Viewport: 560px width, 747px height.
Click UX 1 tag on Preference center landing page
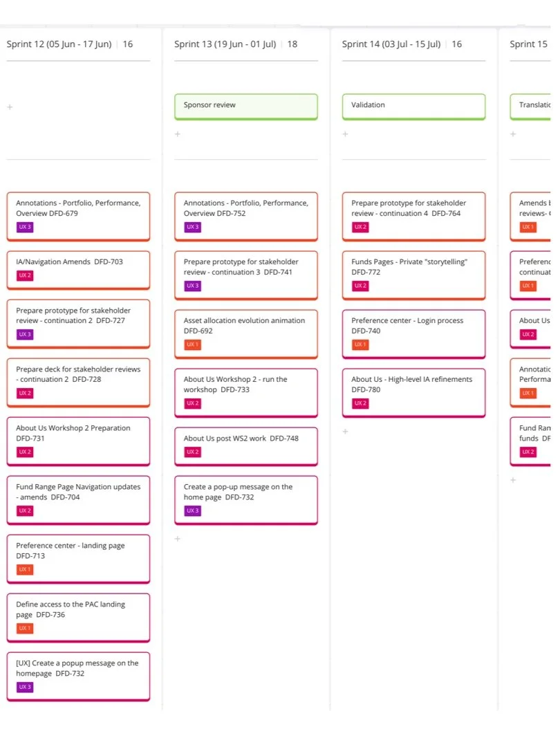click(25, 570)
